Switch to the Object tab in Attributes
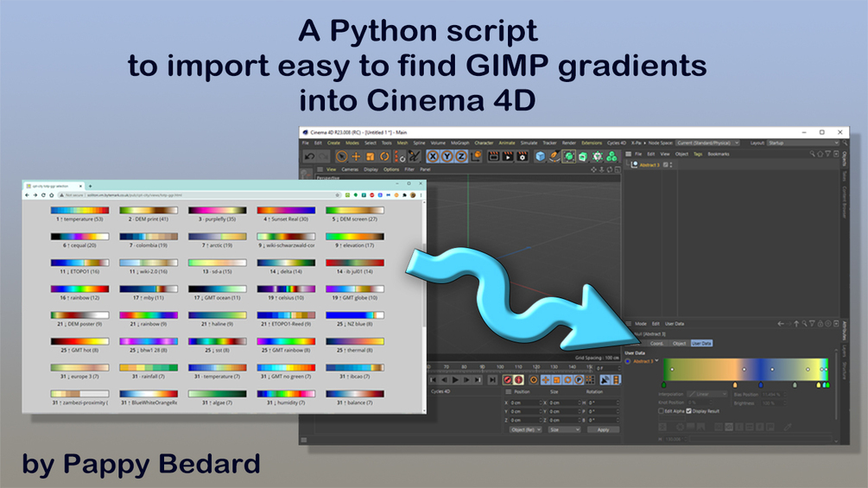The width and height of the screenshot is (868, 488). [x=679, y=343]
